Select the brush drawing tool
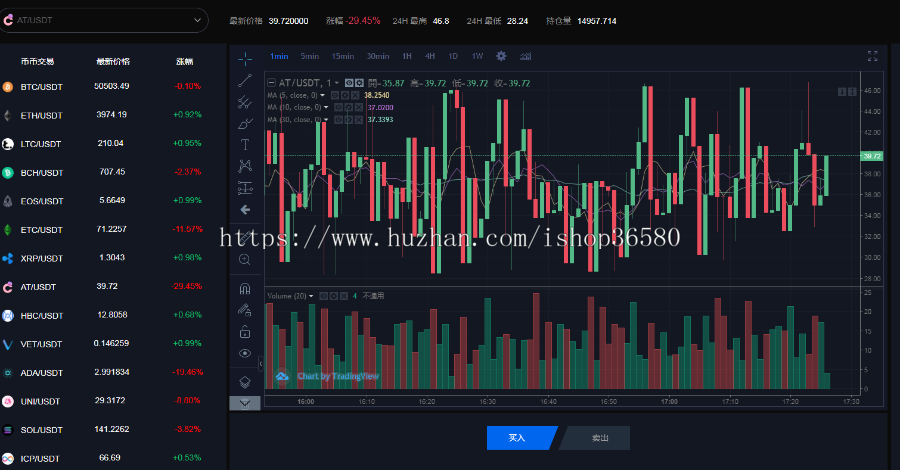This screenshot has height=470, width=900. (245, 123)
